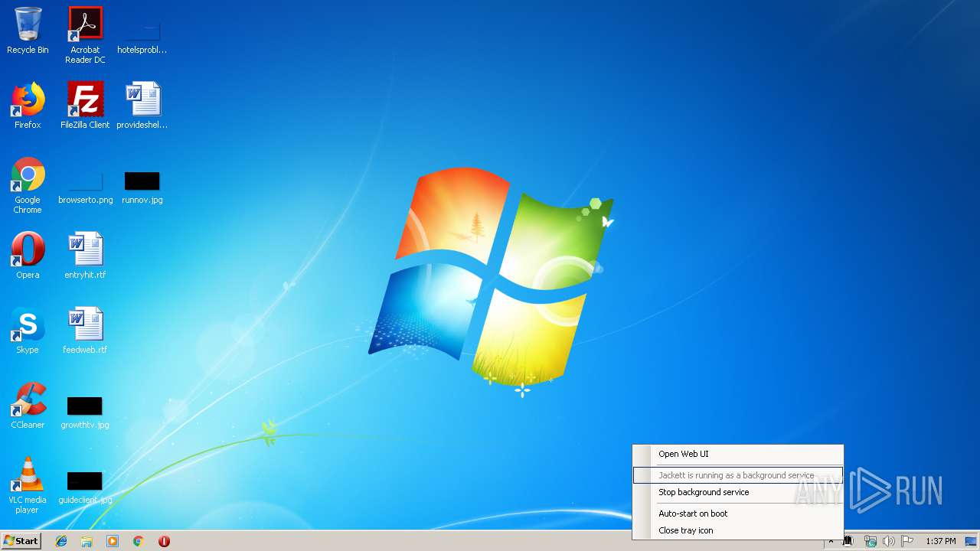Open network status tray icon
Image resolution: width=980 pixels, height=551 pixels.
pos(871,541)
